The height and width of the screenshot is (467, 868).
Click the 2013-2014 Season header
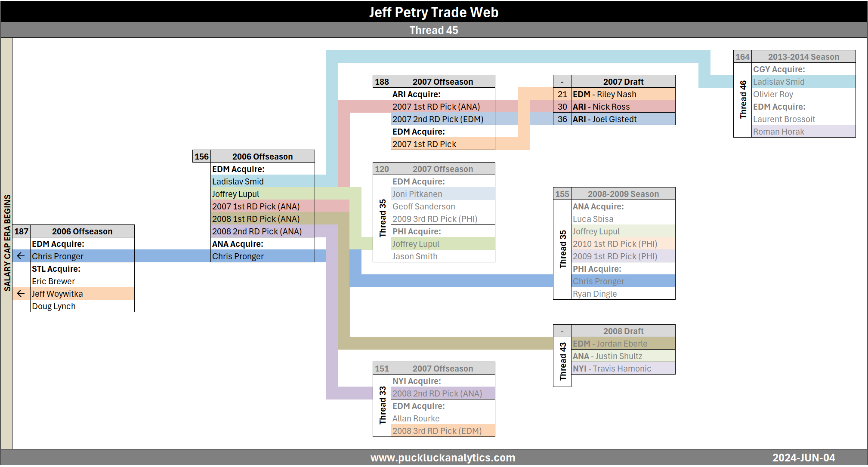803,57
